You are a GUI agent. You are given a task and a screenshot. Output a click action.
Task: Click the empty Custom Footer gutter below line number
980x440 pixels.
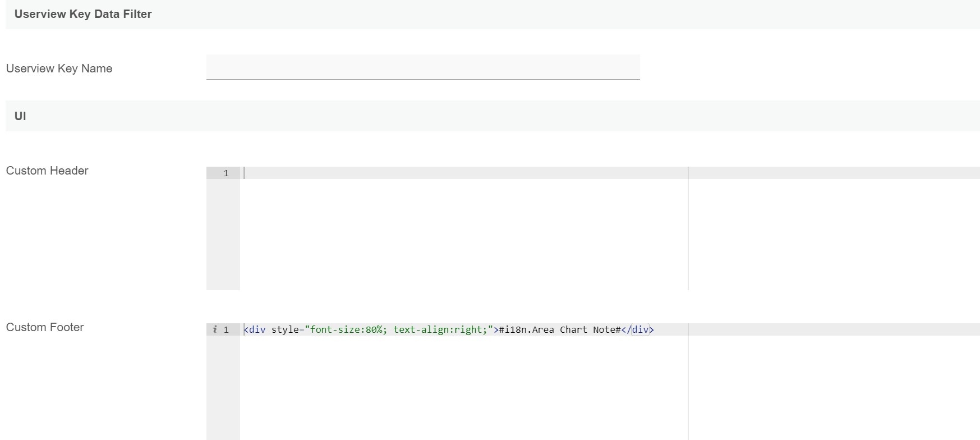tap(223, 387)
